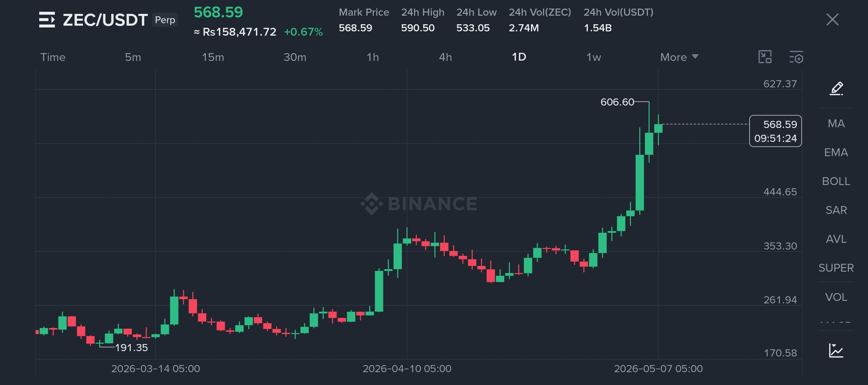Expand the More timeframes dropdown
This screenshot has width=868, height=385.
tap(679, 57)
